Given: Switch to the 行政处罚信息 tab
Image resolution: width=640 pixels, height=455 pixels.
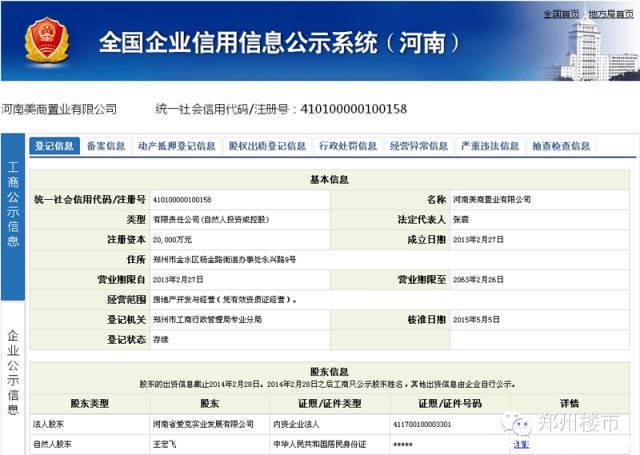Looking at the screenshot, I should click(348, 146).
